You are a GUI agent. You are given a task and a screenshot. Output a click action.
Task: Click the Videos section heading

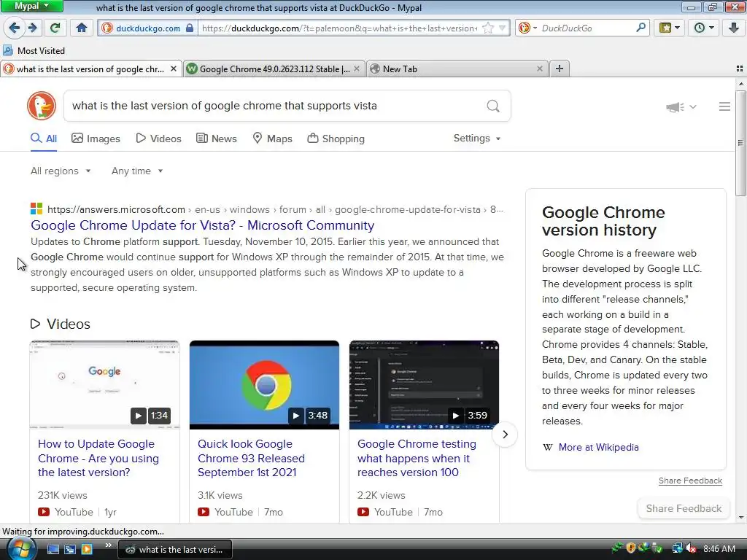60,324
